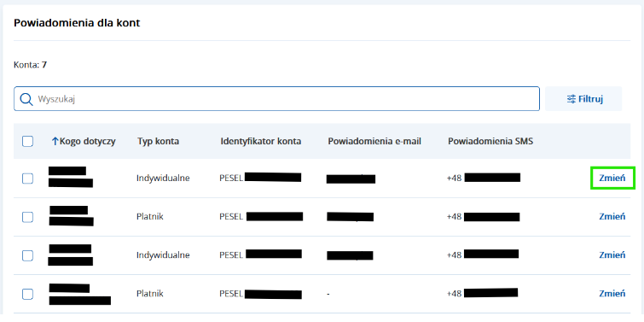The image size is (644, 322).
Task: Click the magnifier icon in the search box
Action: coord(26,99)
